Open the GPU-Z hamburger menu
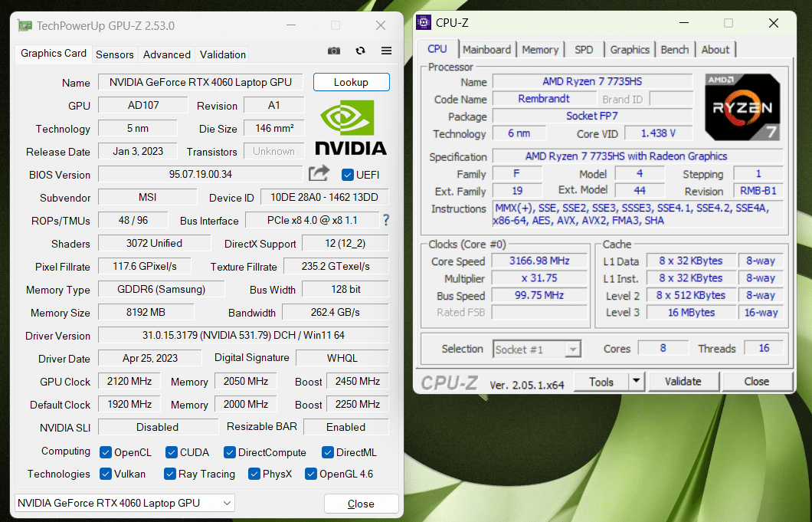 pos(386,51)
